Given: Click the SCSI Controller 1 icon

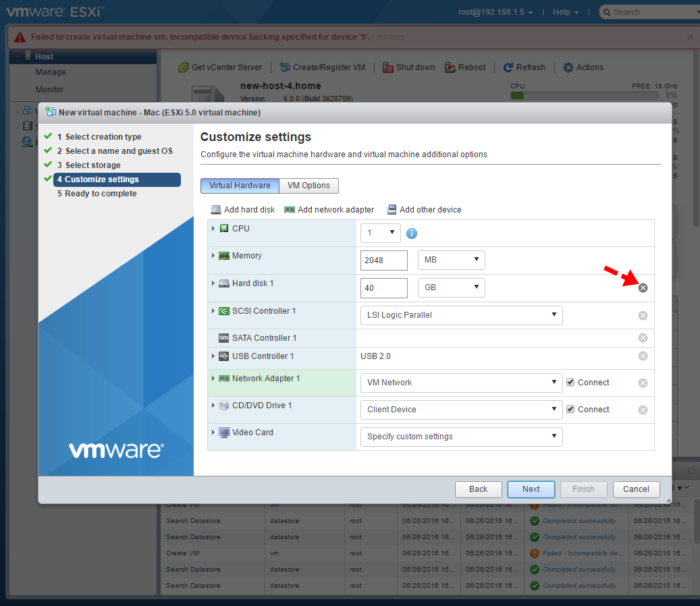Looking at the screenshot, I should pos(224,311).
